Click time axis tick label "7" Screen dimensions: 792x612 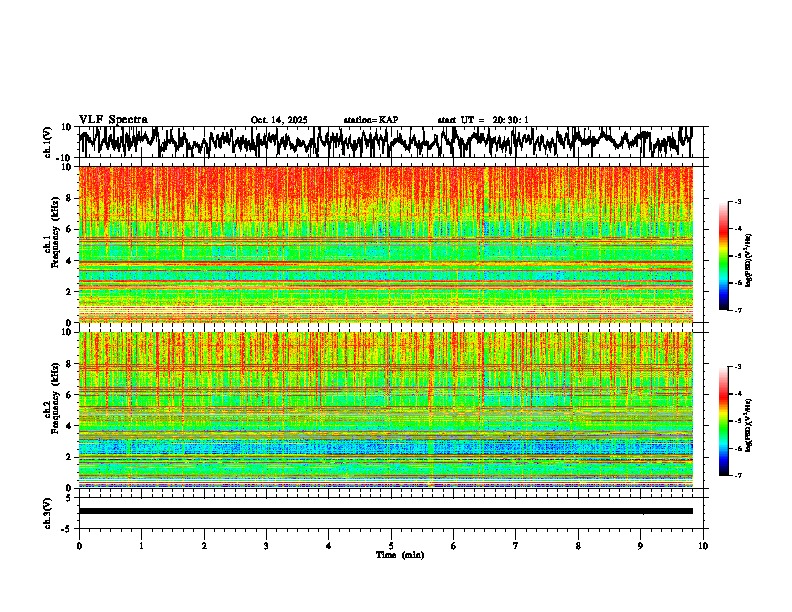click(516, 546)
